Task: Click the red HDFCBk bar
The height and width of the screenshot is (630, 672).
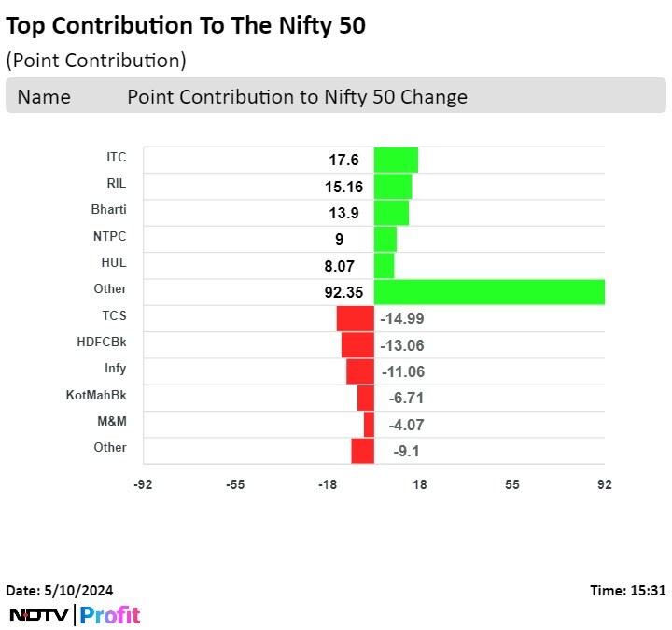Action: [357, 344]
